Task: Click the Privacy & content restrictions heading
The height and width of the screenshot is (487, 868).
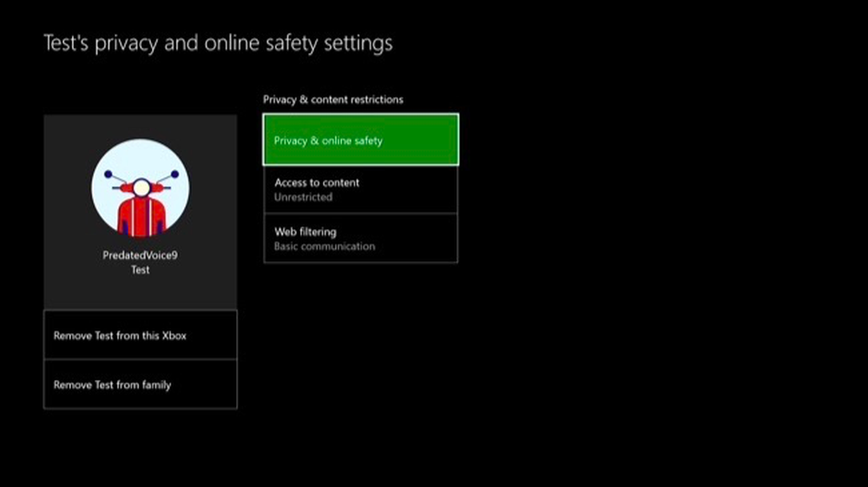Action: (x=332, y=100)
